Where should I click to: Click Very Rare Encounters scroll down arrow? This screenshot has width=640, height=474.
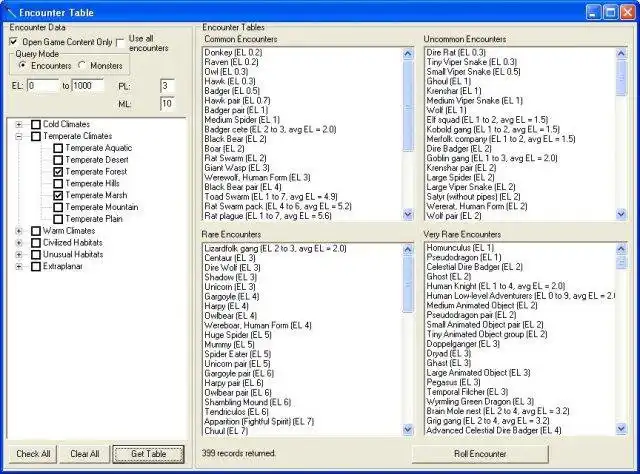[621, 429]
